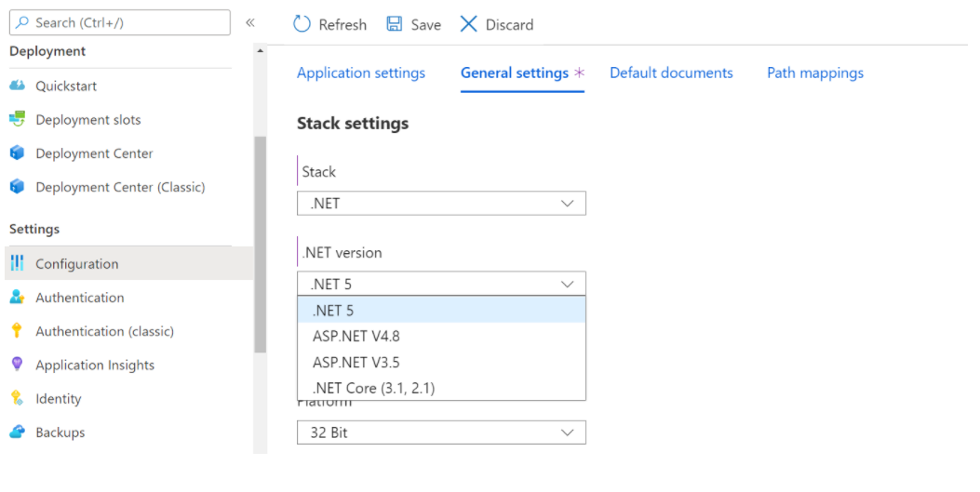
Task: Click the Deployment Center cube icon
Action: coord(17,153)
